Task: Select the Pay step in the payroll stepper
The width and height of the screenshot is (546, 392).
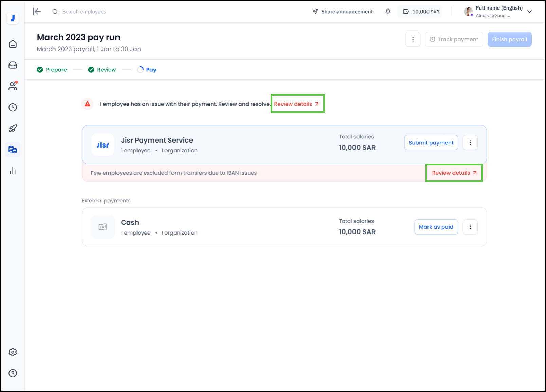Action: tap(147, 69)
